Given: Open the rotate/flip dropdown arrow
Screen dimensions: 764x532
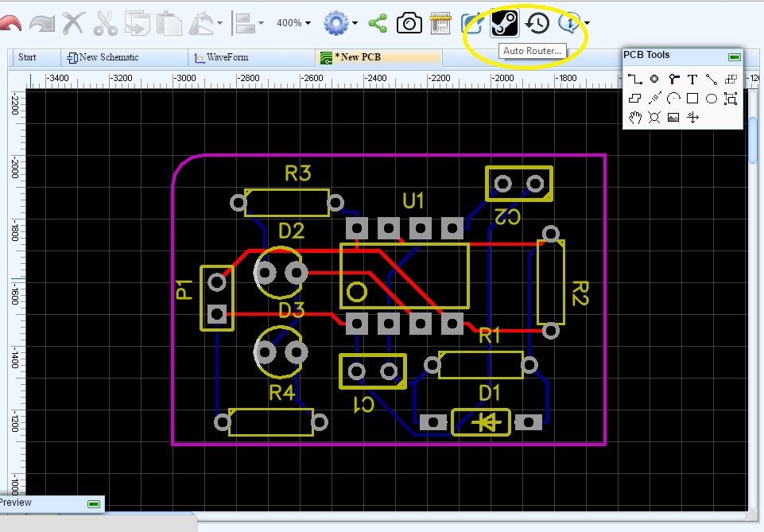Looking at the screenshot, I should tap(219, 23).
